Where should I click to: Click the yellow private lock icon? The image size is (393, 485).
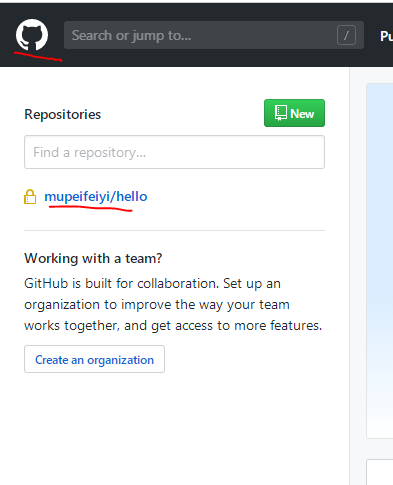click(30, 197)
